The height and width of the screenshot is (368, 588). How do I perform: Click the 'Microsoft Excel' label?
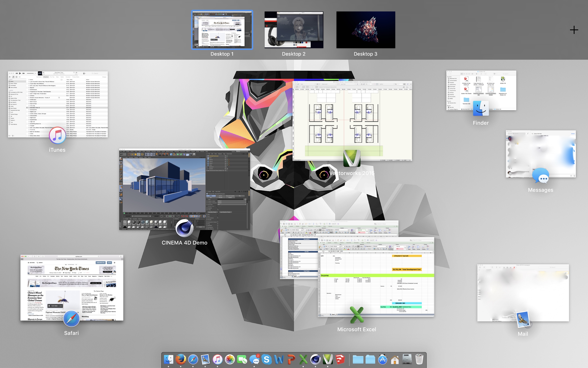point(357,329)
